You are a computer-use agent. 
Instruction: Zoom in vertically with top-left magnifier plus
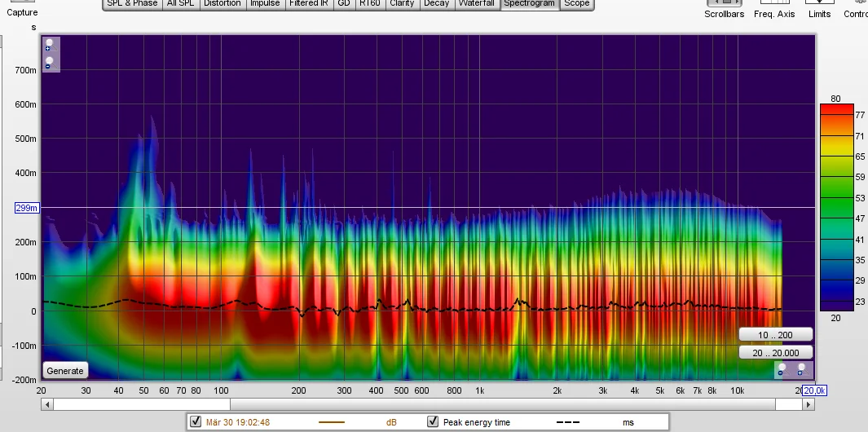[50, 45]
